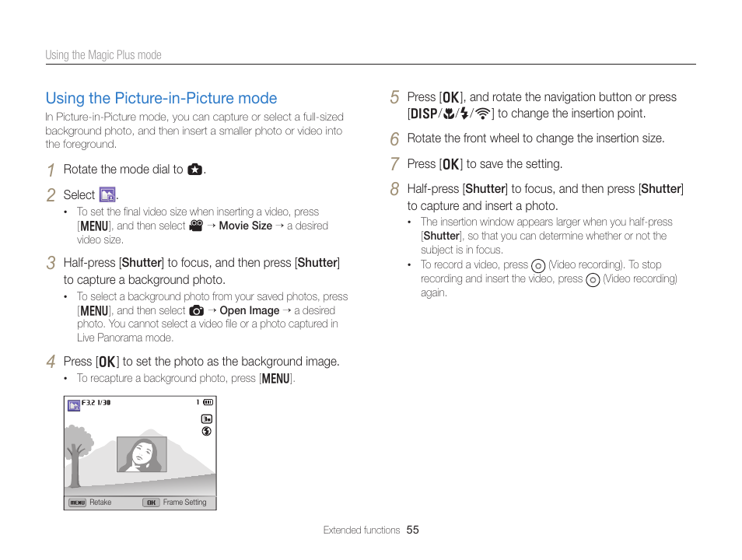Click the flash icon in step 5
This screenshot has height=560, width=742.
[x=464, y=114]
